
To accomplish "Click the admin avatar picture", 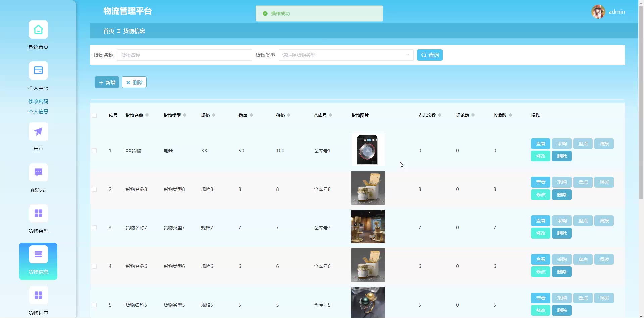I will coord(598,12).
